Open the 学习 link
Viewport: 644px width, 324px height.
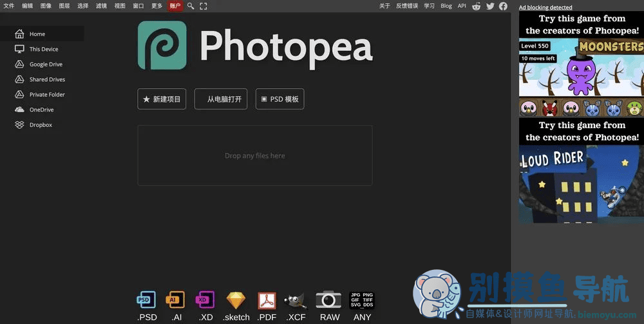coord(429,6)
